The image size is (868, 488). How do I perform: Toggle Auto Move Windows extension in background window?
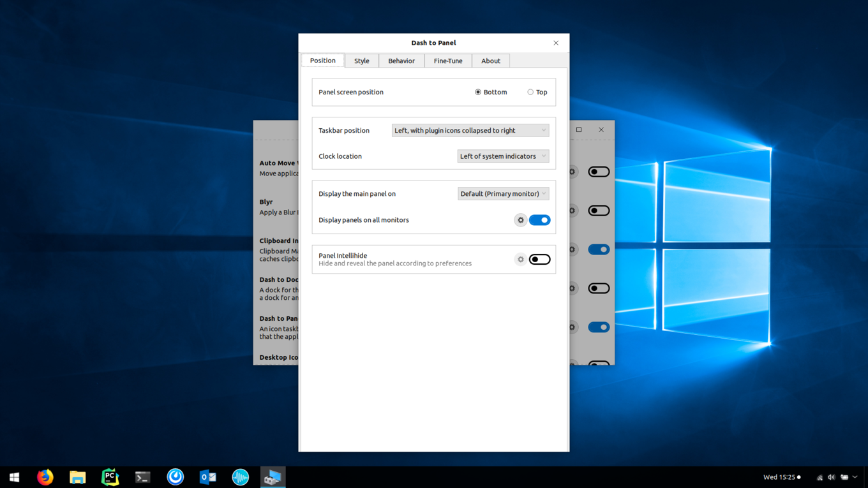(x=599, y=172)
